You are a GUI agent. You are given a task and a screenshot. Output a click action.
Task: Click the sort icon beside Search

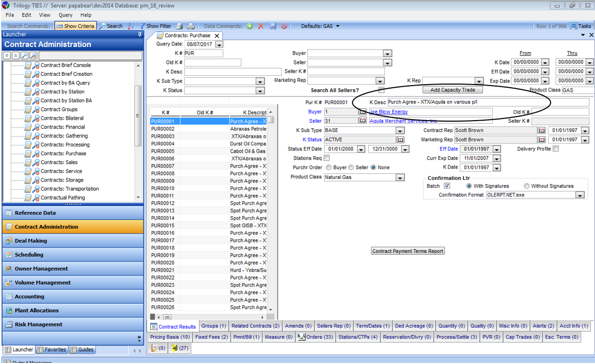point(131,26)
